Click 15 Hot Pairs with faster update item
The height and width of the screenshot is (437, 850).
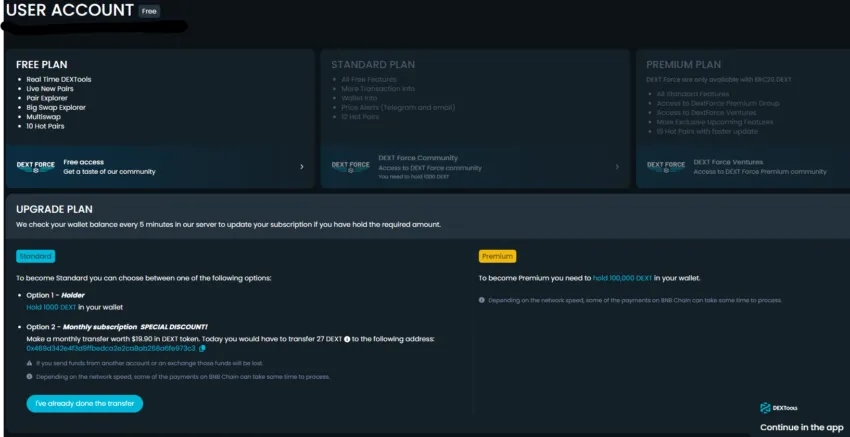[707, 131]
